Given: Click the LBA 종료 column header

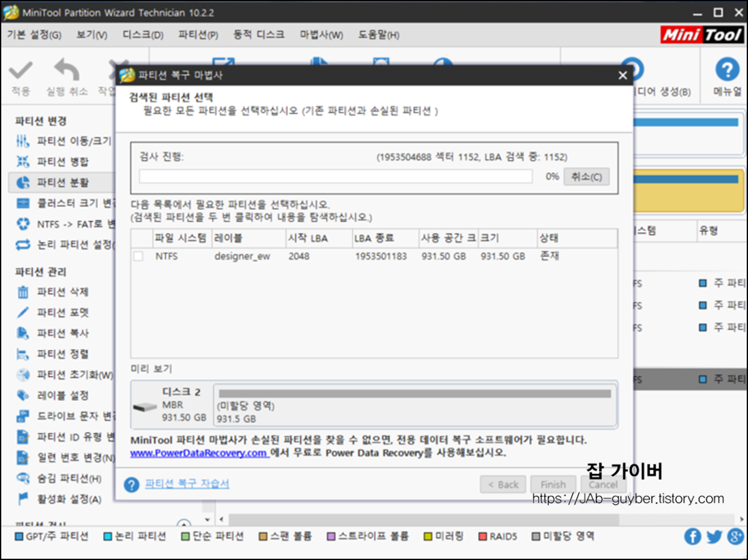Looking at the screenshot, I should point(385,238).
